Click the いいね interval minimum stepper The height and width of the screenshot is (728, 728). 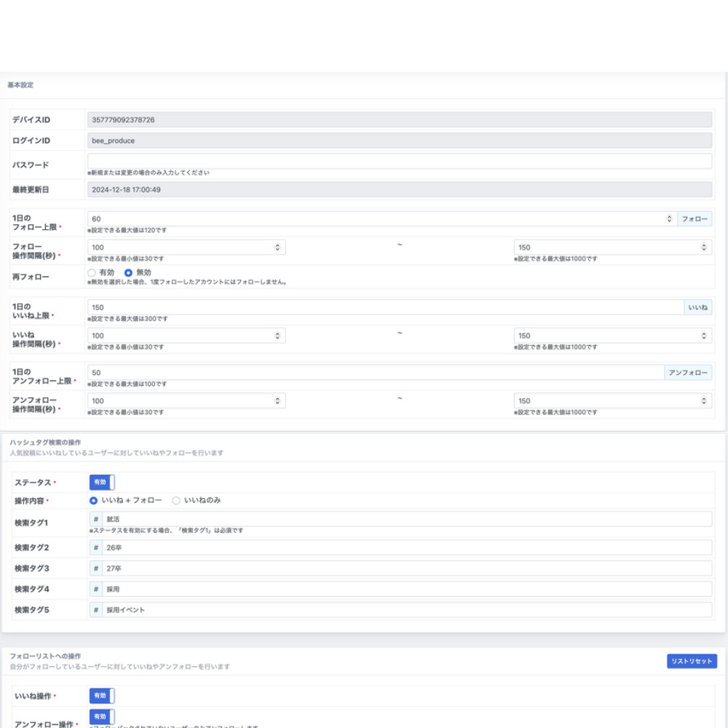click(x=277, y=336)
